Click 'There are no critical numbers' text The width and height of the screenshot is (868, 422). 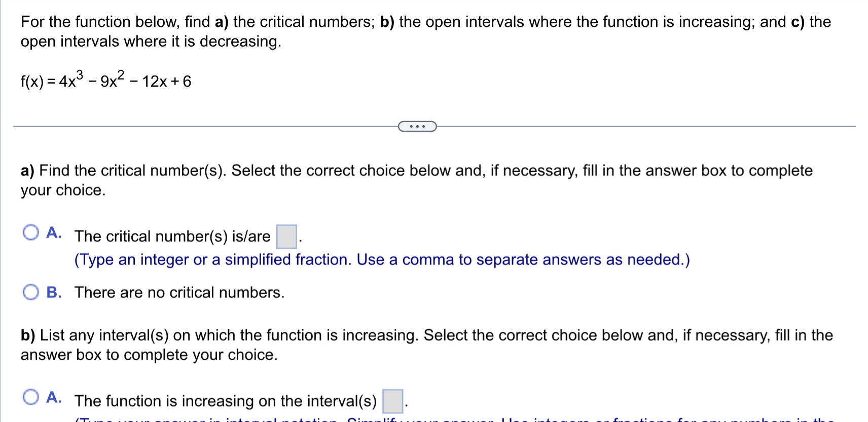coord(178,292)
